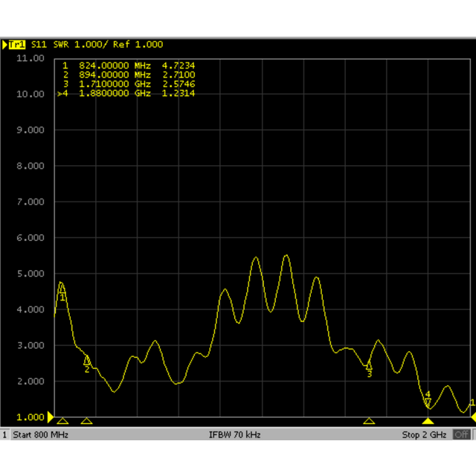Click the Ref 1.000 reference value
This screenshot has width=476, height=476.
138,45
